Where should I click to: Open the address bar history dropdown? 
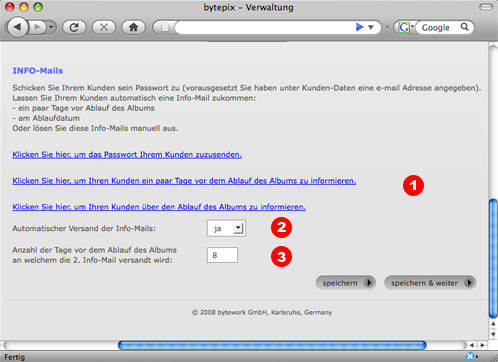click(371, 27)
